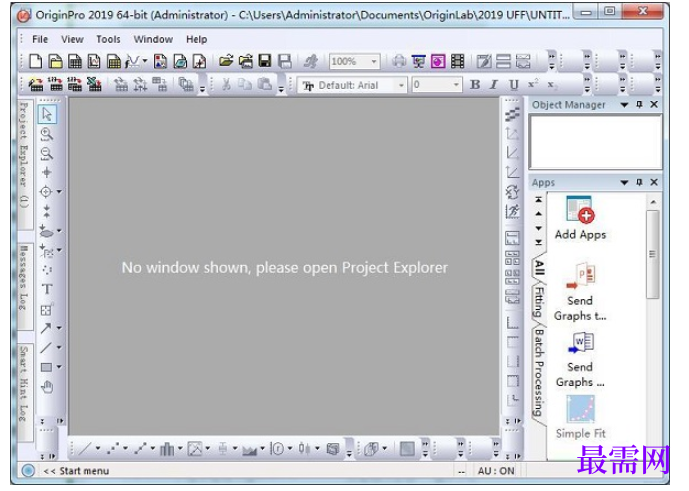
Task: Select the Zoom In tool
Action: click(x=47, y=134)
